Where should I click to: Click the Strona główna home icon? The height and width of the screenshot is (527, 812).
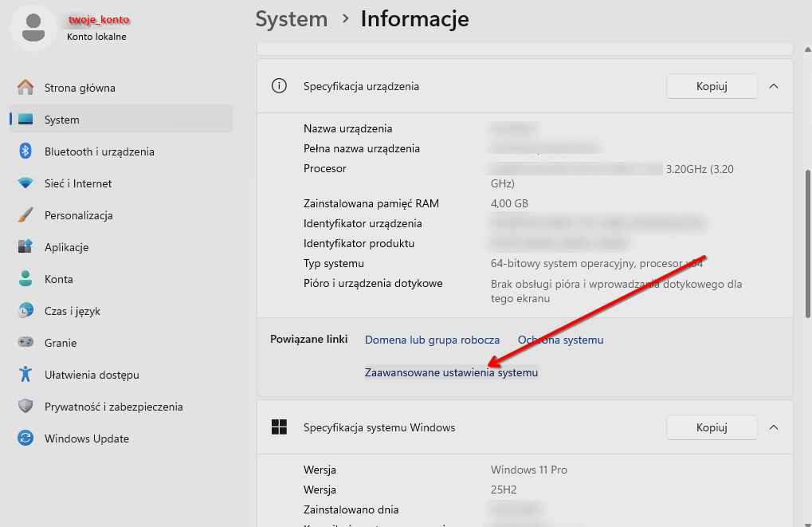(25, 88)
